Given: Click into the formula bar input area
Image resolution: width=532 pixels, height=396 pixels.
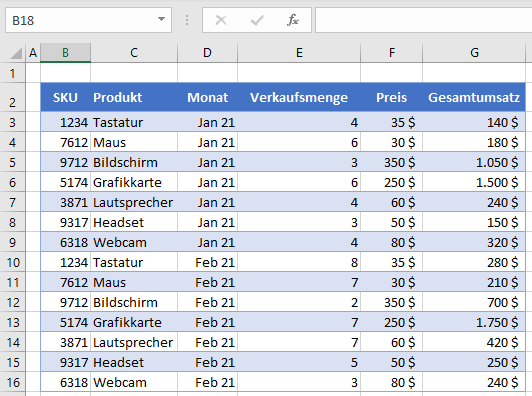Looking at the screenshot, I should tap(423, 20).
